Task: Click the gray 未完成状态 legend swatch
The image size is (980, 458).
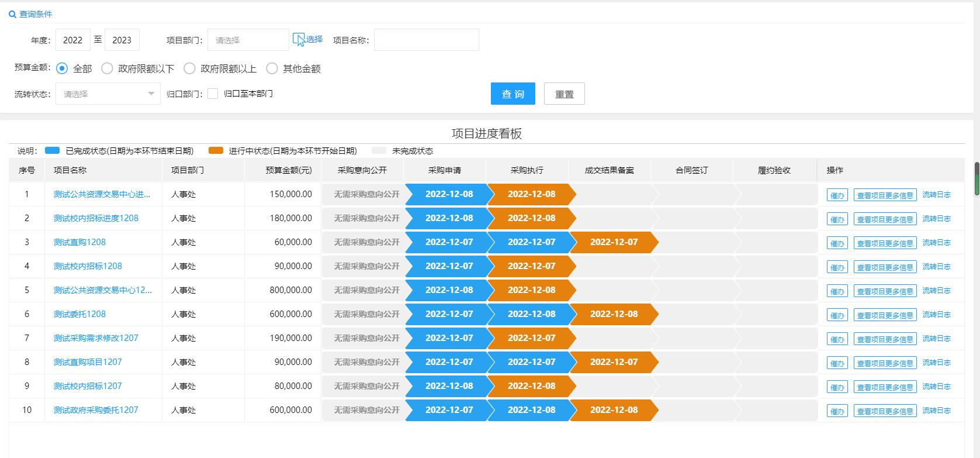Action: pyautogui.click(x=379, y=151)
